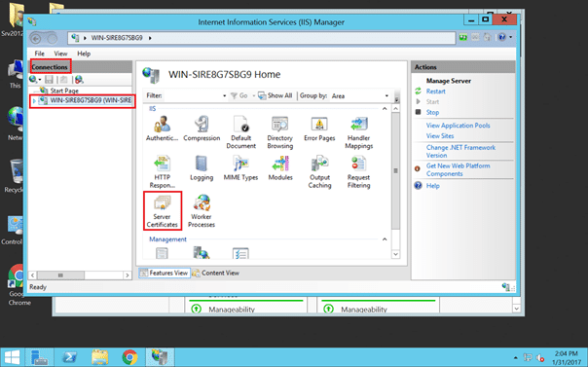The height and width of the screenshot is (367, 588).
Task: Click Get New Web Platform Components link
Action: [458, 169]
